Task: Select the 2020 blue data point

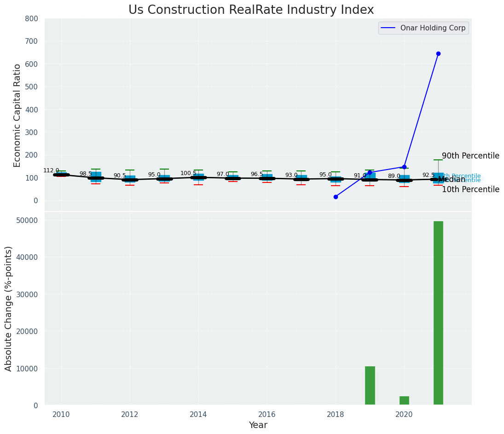Action: point(404,167)
